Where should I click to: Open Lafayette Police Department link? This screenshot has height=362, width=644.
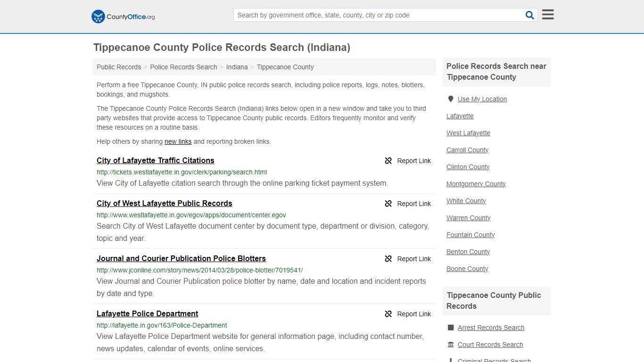pyautogui.click(x=147, y=313)
